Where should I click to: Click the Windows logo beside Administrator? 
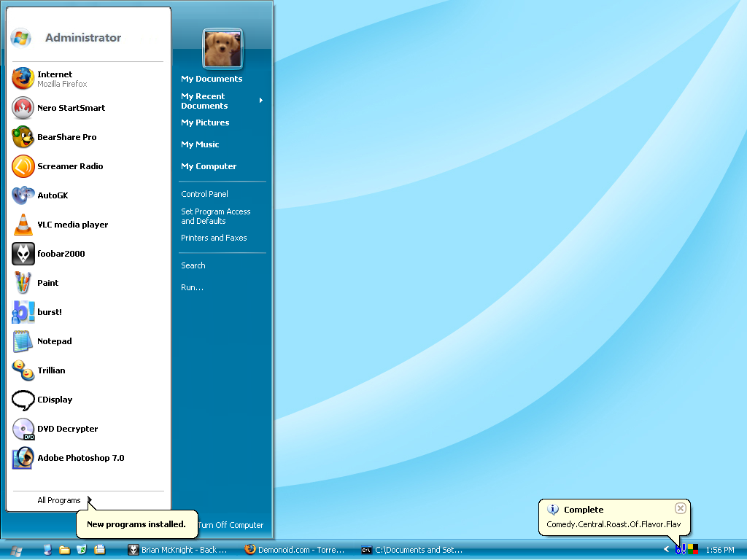tap(21, 38)
